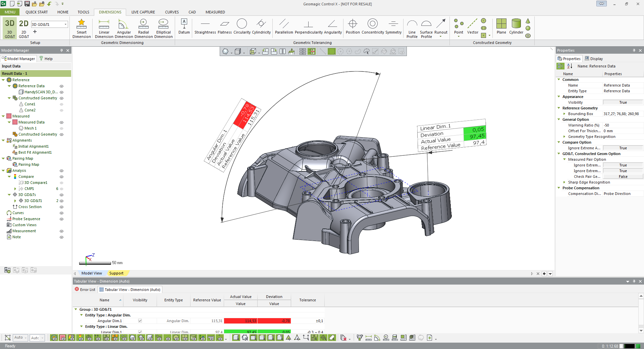Create a constructed Plane
Image resolution: width=644 pixels, height=349 pixels.
coord(501,27)
